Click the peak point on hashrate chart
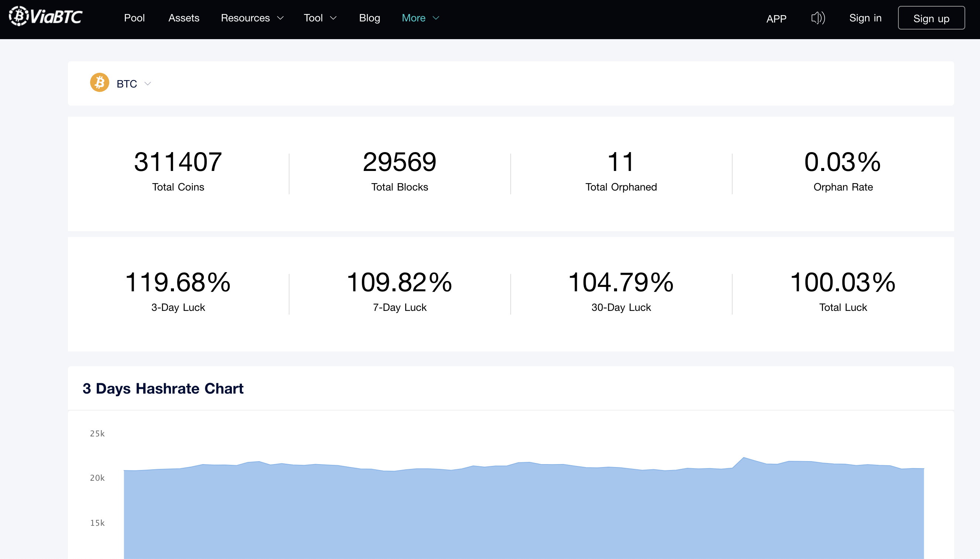The width and height of the screenshot is (980, 559). [x=744, y=457]
